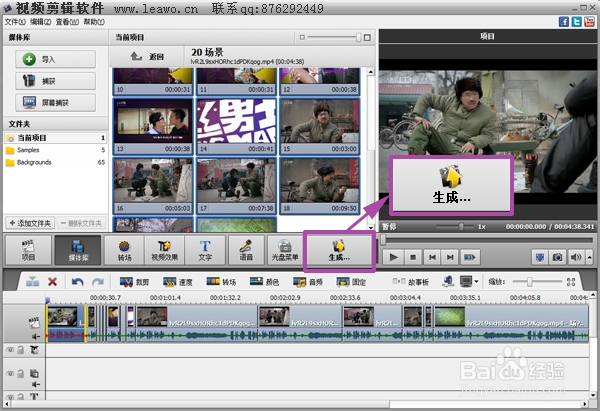Open the 文件 menu
This screenshot has height=411, width=600.
[x=15, y=22]
